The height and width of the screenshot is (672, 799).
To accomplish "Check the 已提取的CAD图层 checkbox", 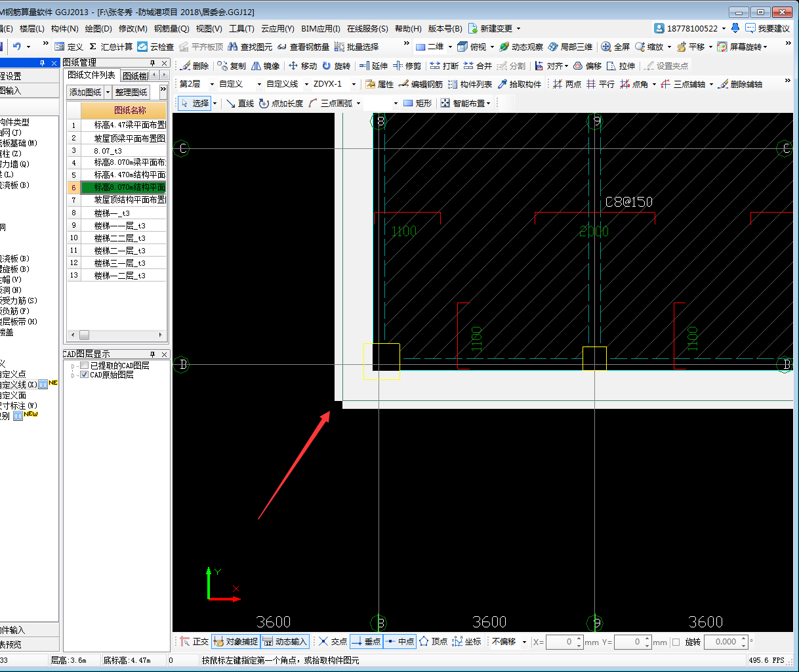I will [x=84, y=366].
